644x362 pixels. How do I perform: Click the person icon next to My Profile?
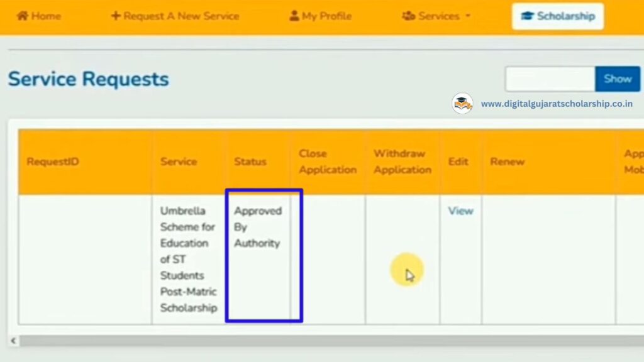coord(294,16)
